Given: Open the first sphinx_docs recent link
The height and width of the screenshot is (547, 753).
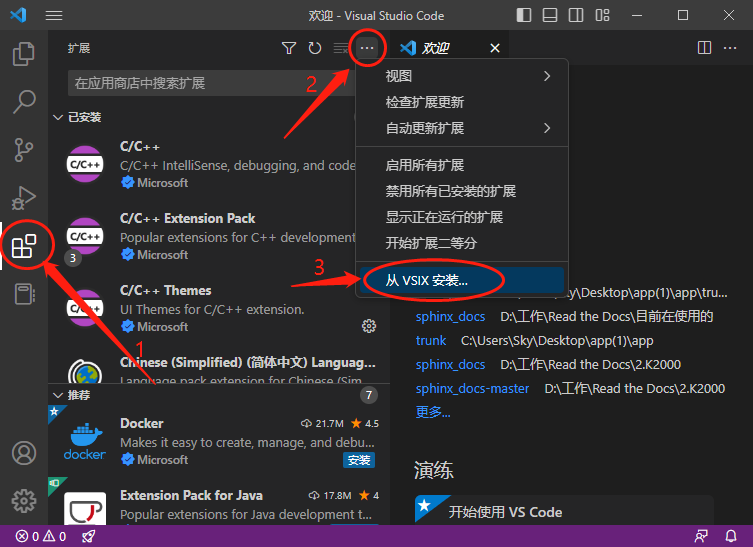Looking at the screenshot, I should pyautogui.click(x=450, y=316).
